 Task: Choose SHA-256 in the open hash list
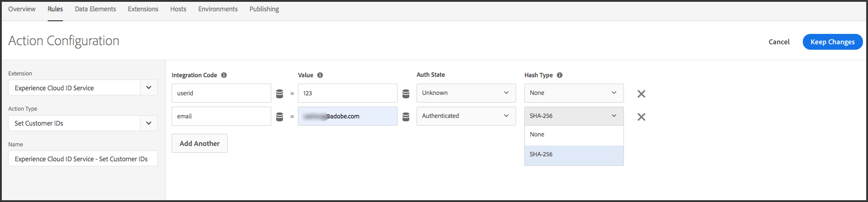tap(574, 155)
